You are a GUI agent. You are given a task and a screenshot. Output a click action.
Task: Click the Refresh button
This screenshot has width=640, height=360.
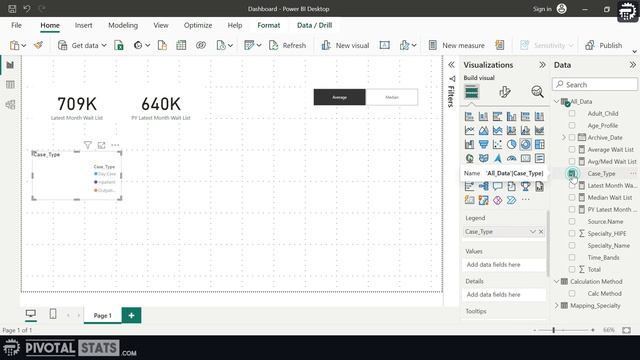tap(287, 45)
